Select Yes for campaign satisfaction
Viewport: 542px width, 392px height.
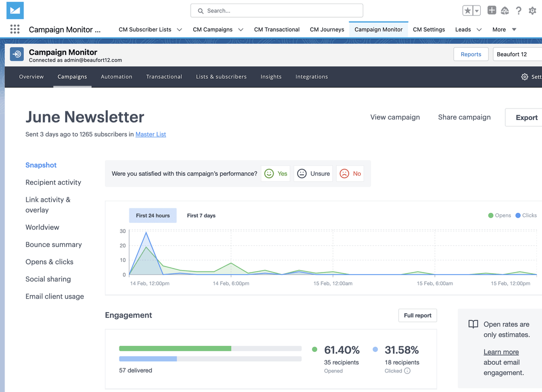tap(276, 173)
